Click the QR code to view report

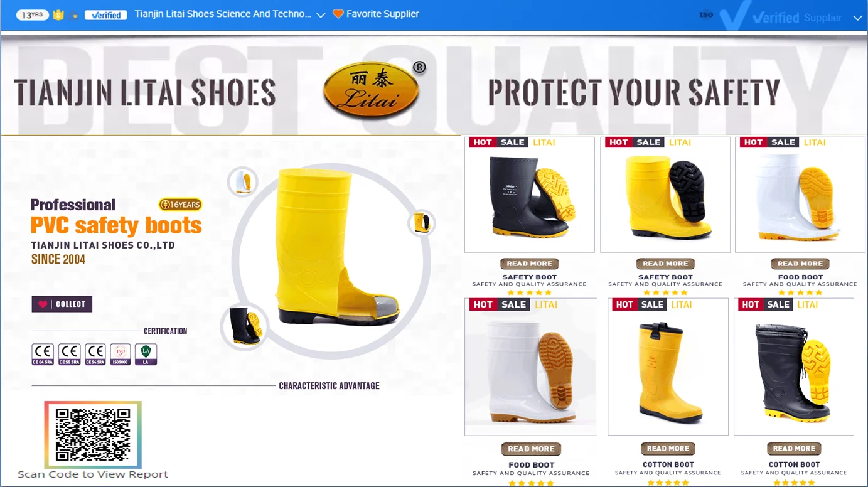click(x=93, y=434)
